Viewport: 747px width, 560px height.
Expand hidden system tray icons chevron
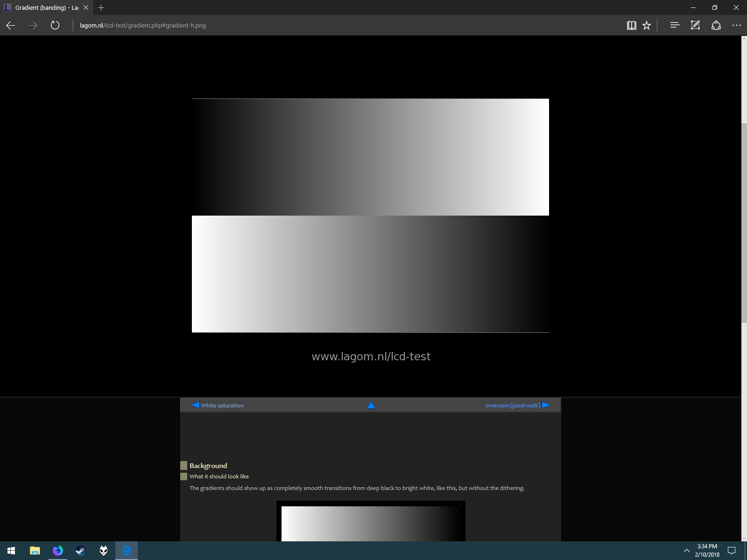[686, 551]
